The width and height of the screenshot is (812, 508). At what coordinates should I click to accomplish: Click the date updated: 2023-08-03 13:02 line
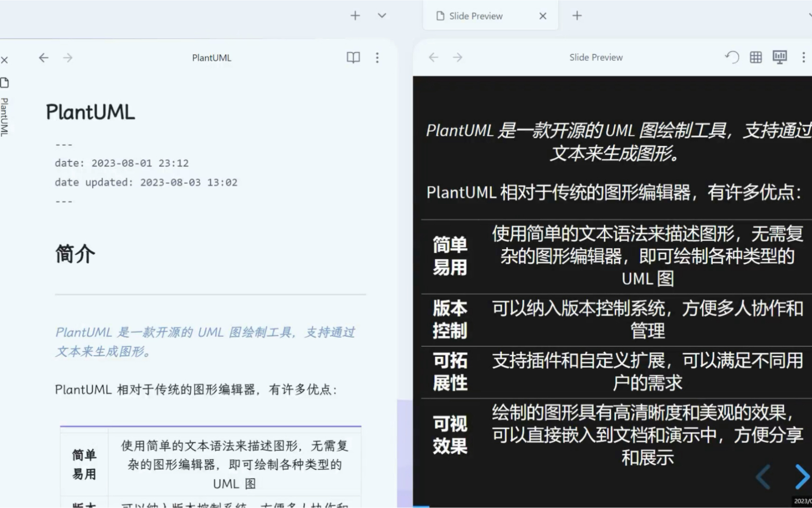point(146,182)
